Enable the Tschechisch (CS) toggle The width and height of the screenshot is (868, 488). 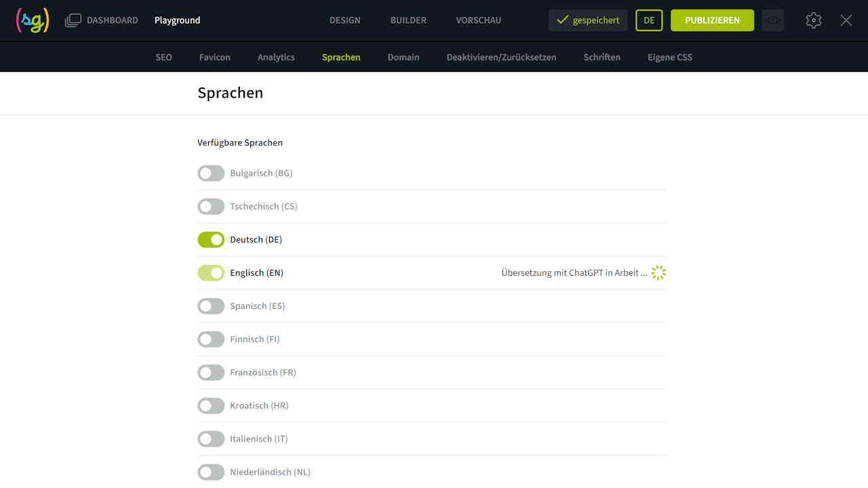pos(211,206)
